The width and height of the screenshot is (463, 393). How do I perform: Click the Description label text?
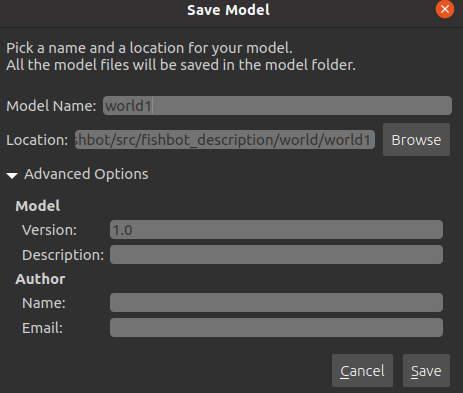pyautogui.click(x=63, y=255)
